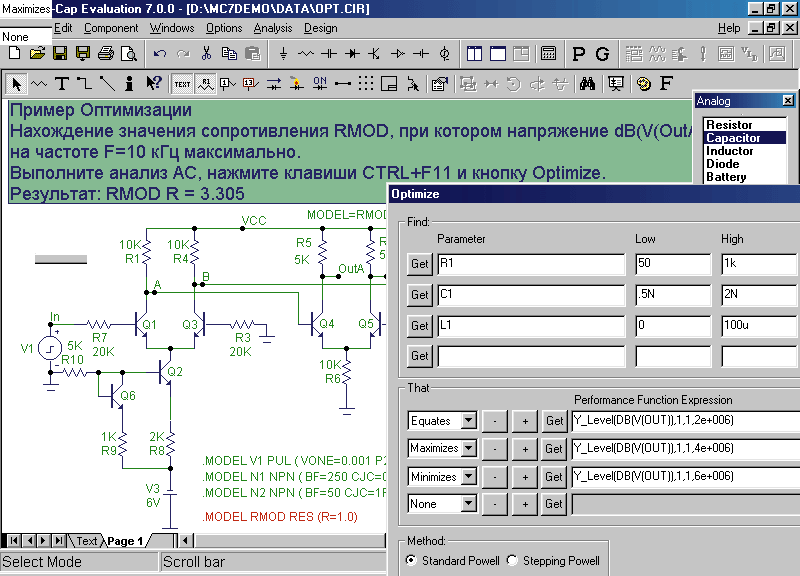Image resolution: width=800 pixels, height=576 pixels.
Task: Activate the Info mode tool
Action: [130, 83]
